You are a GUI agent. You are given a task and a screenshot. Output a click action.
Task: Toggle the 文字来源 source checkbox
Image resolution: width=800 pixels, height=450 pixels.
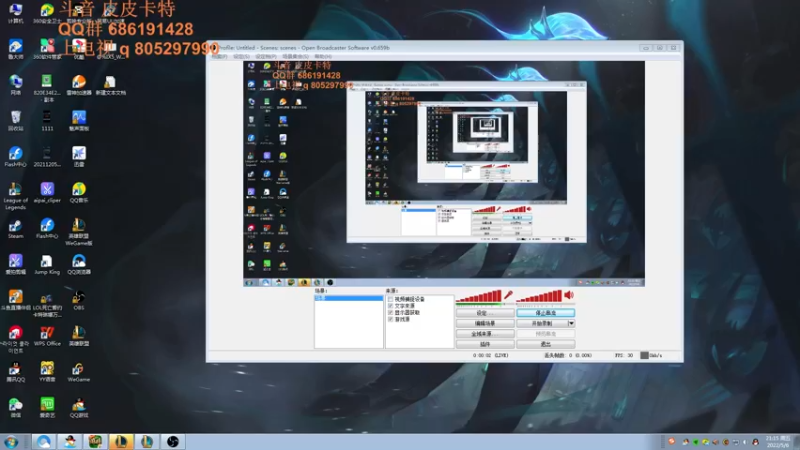tap(390, 306)
